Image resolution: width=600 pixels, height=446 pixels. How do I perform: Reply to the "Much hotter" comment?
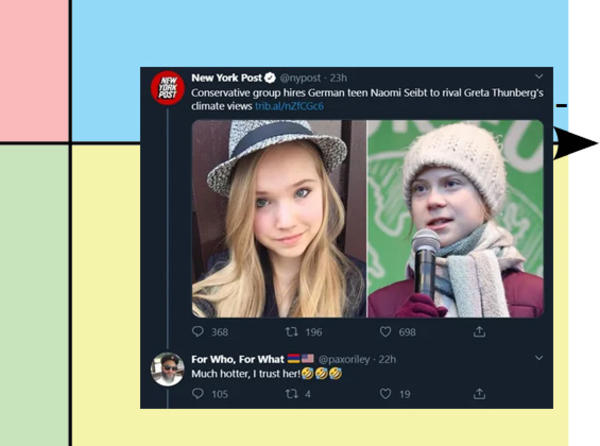click(x=198, y=394)
